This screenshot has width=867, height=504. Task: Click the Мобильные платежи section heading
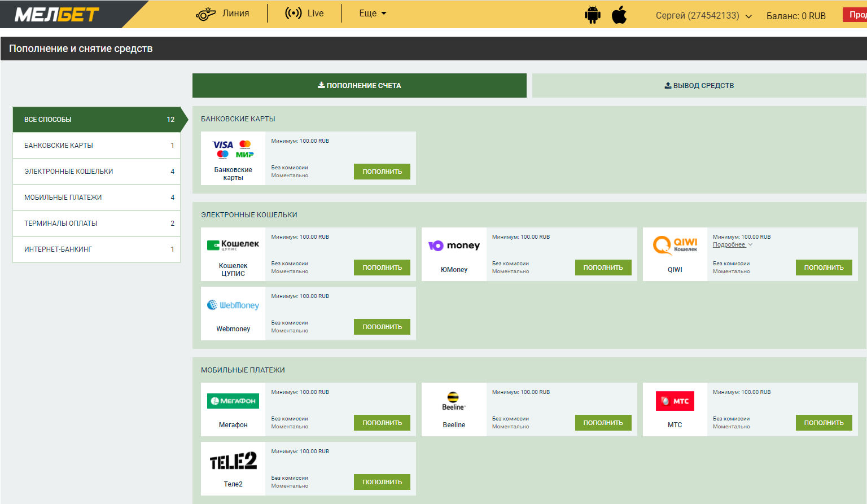[x=243, y=370]
